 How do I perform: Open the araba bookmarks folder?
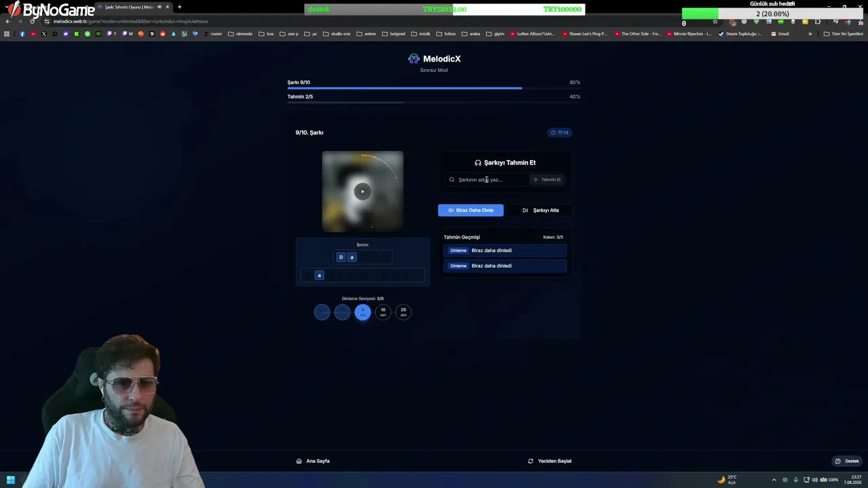coord(471,34)
